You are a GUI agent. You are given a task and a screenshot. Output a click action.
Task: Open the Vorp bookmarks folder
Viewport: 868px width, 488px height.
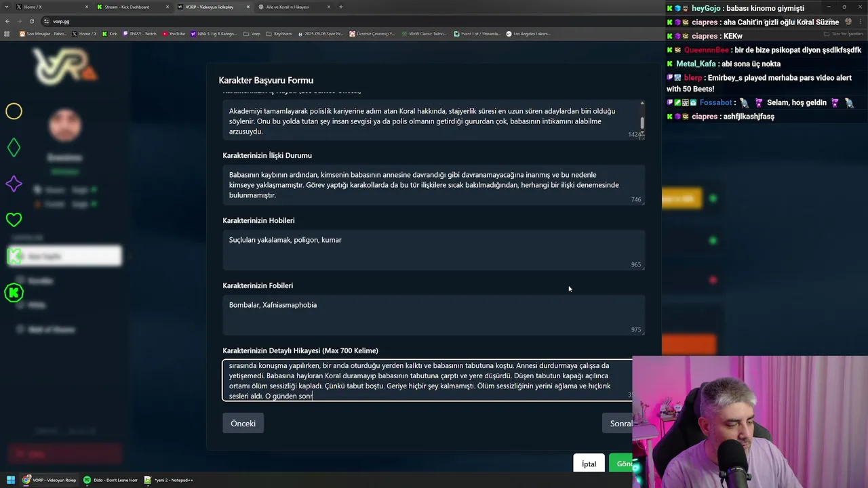(x=252, y=33)
